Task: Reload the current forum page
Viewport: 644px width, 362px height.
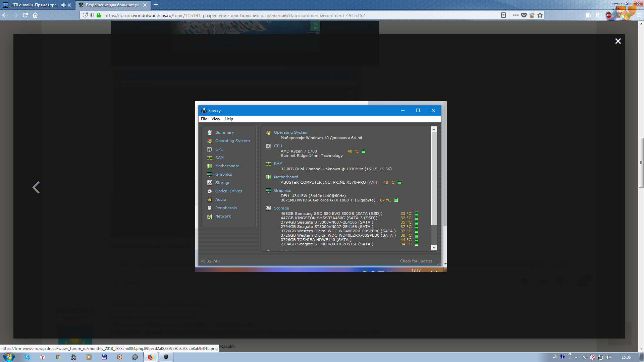Action: coord(25,15)
